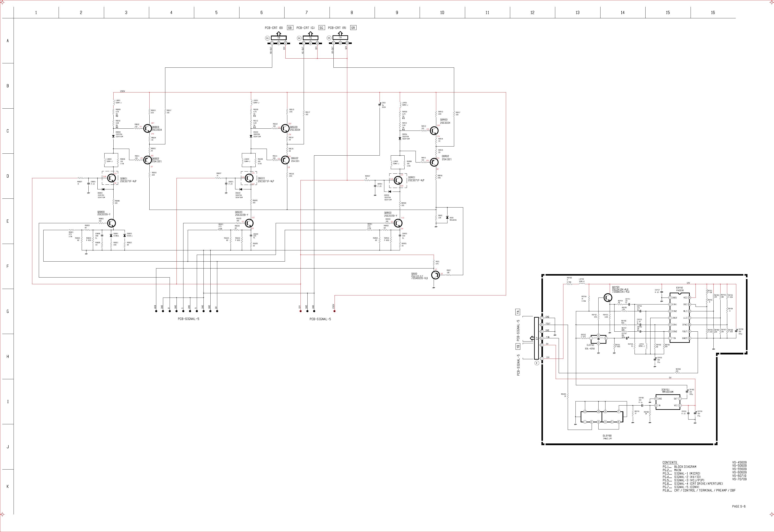
Task: Click the boxed YB label
Action: [x=518, y=347]
